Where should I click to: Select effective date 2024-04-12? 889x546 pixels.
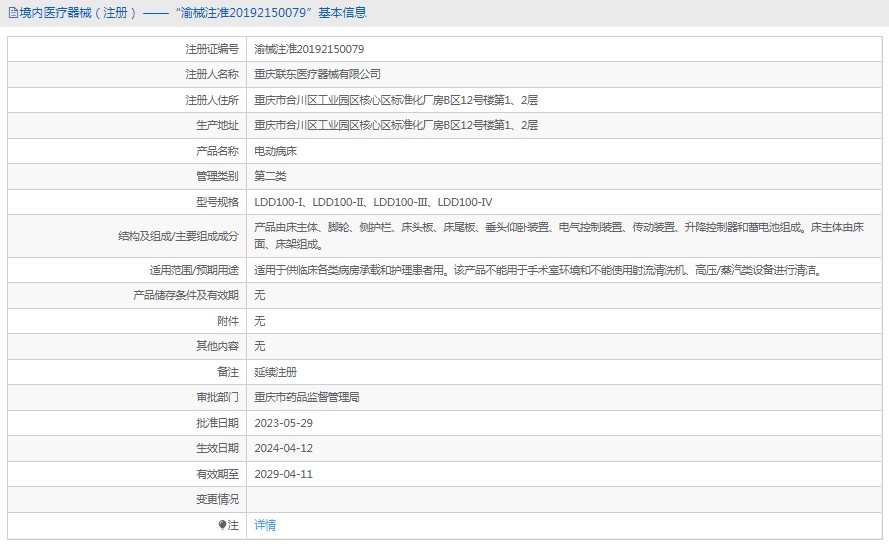click(x=283, y=448)
